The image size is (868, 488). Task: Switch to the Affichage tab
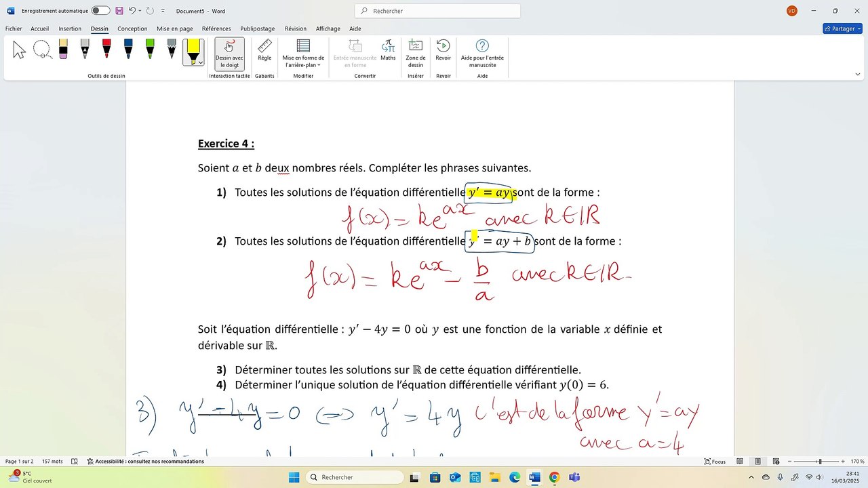(x=328, y=28)
